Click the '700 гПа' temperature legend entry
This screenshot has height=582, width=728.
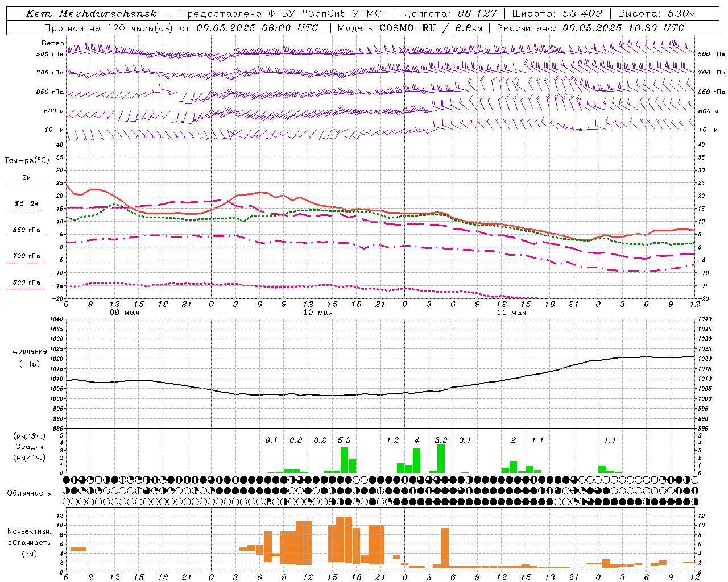pyautogui.click(x=27, y=256)
